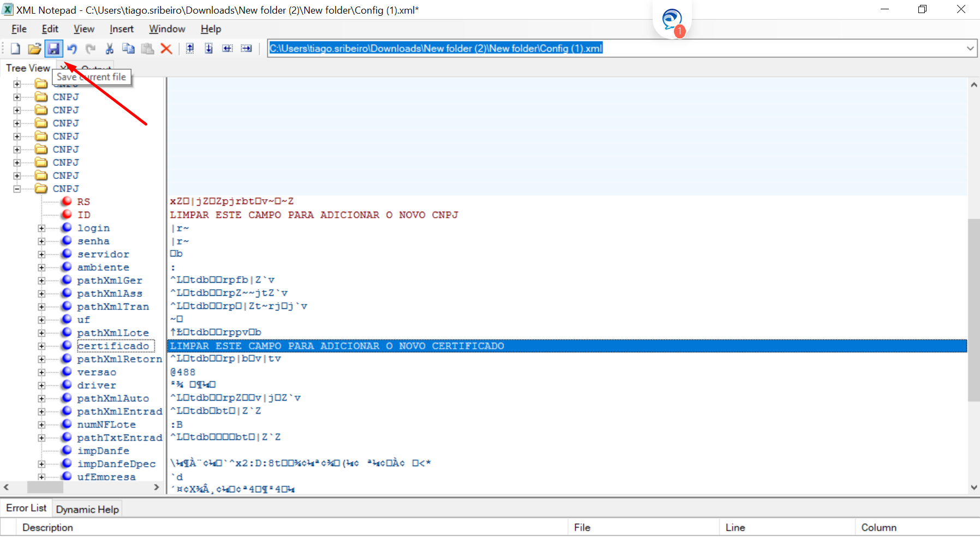Expand the servidor tree node
Image resolution: width=980 pixels, height=537 pixels.
pyautogui.click(x=41, y=254)
